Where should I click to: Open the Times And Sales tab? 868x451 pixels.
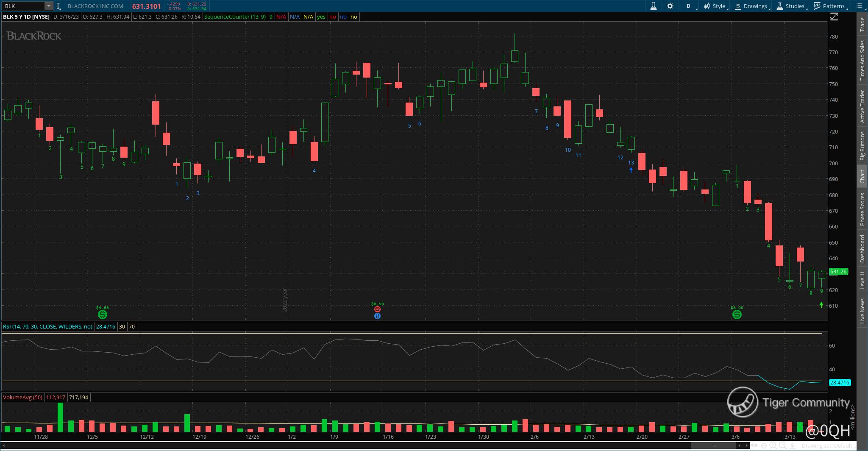pos(862,60)
